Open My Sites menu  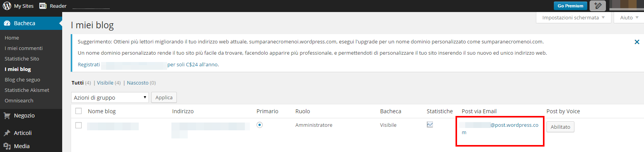[x=24, y=6]
